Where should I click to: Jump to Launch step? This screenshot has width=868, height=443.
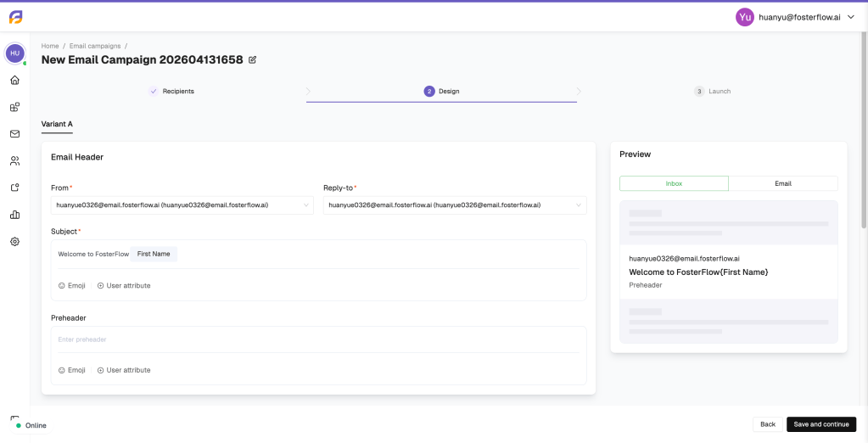tap(713, 92)
